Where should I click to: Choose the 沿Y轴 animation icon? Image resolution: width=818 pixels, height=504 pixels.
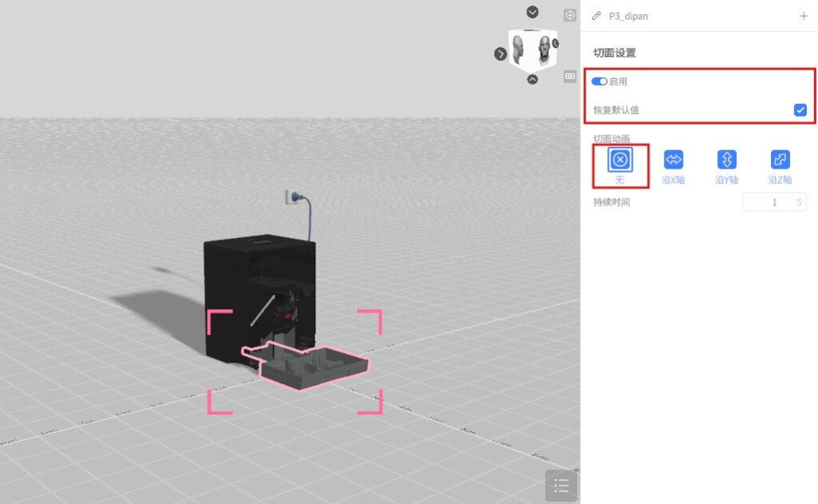pyautogui.click(x=726, y=160)
